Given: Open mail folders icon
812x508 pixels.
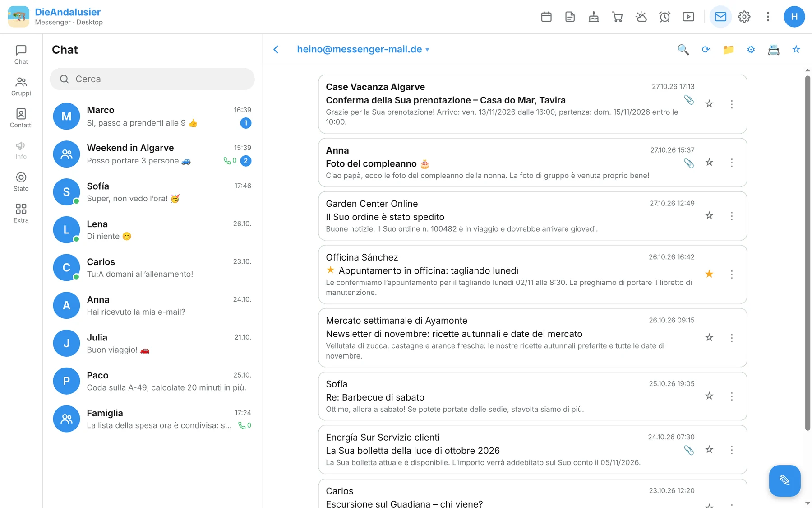Looking at the screenshot, I should [x=729, y=50].
